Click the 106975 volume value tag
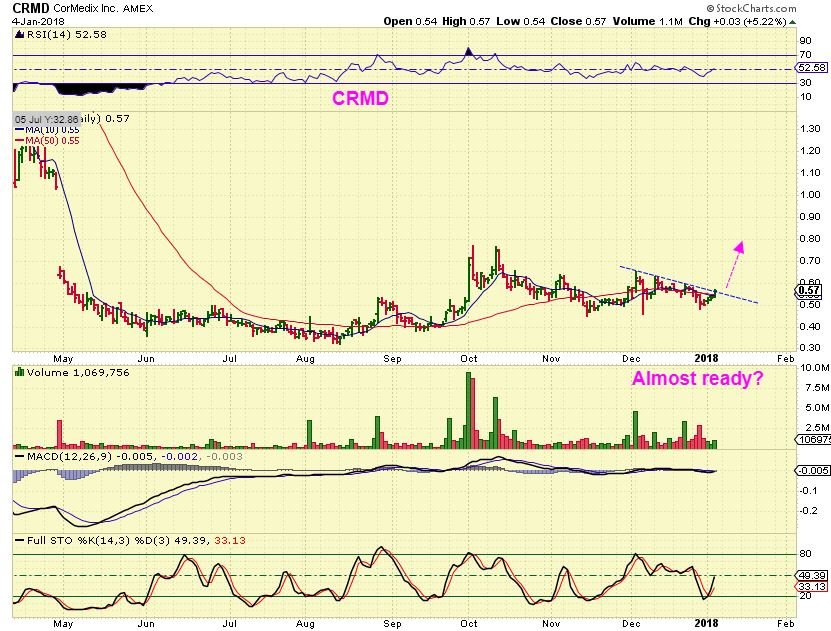The width and height of the screenshot is (831, 631). [813, 440]
